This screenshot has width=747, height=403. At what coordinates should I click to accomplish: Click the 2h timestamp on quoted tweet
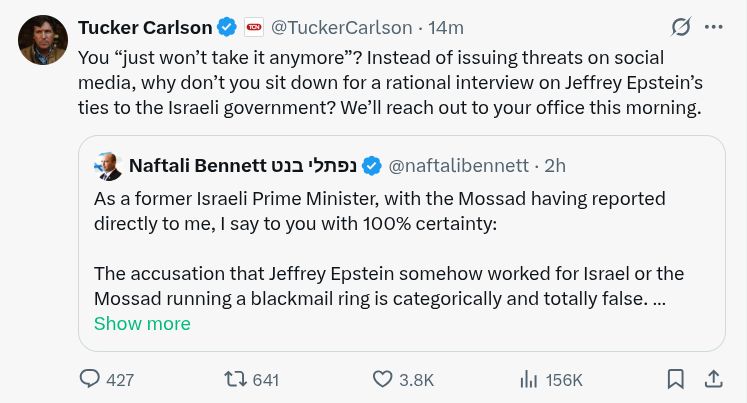[555, 166]
